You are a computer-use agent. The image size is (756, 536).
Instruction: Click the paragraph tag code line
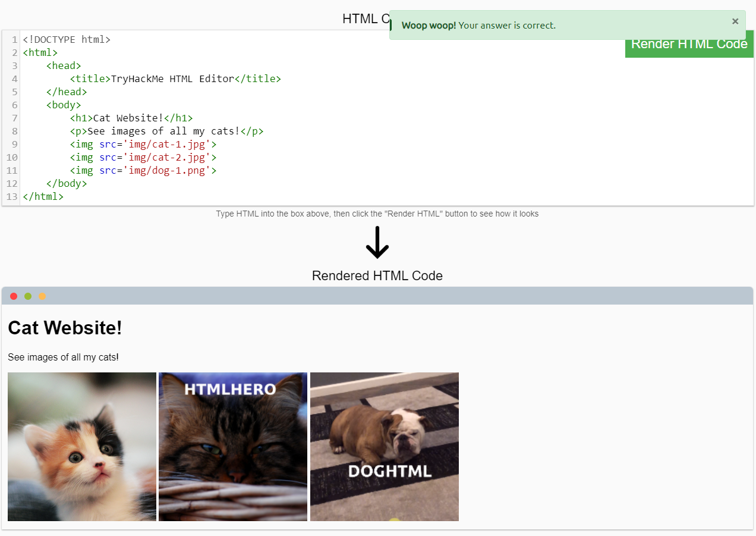pos(166,131)
